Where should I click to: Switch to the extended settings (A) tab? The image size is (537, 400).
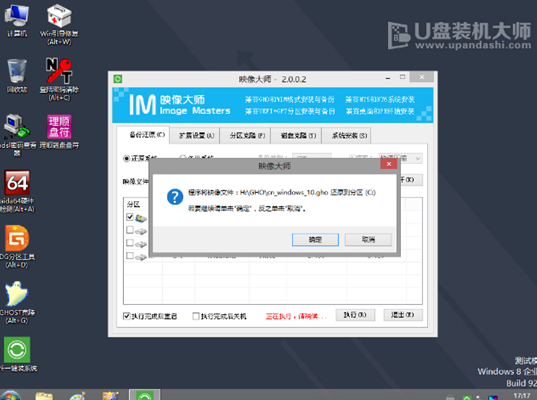pos(196,136)
